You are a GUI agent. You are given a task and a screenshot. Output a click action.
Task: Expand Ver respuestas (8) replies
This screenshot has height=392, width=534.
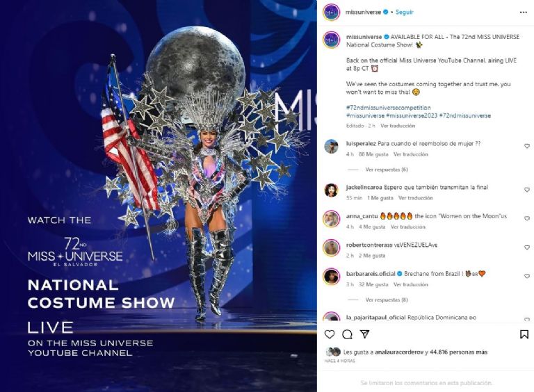tap(387, 300)
